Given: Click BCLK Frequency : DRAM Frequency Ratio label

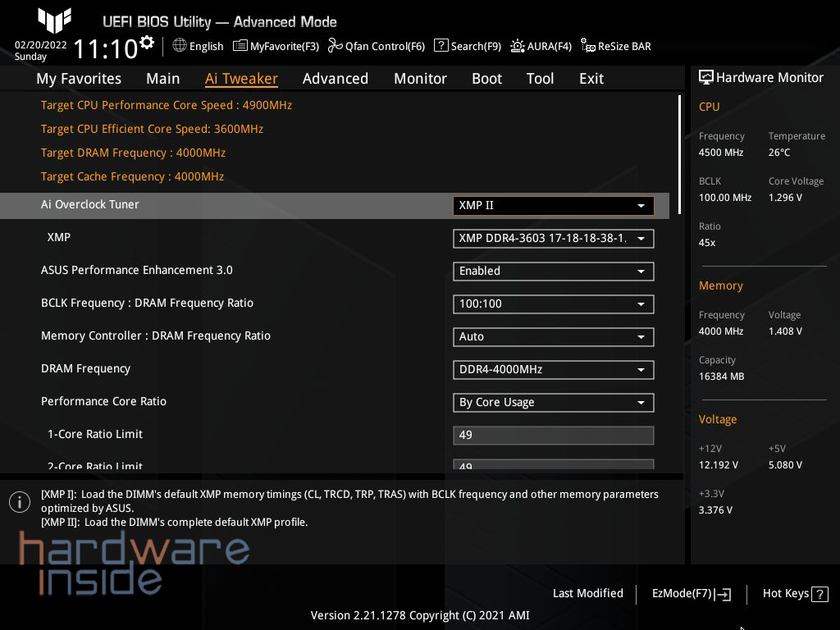Looking at the screenshot, I should pos(147,304).
